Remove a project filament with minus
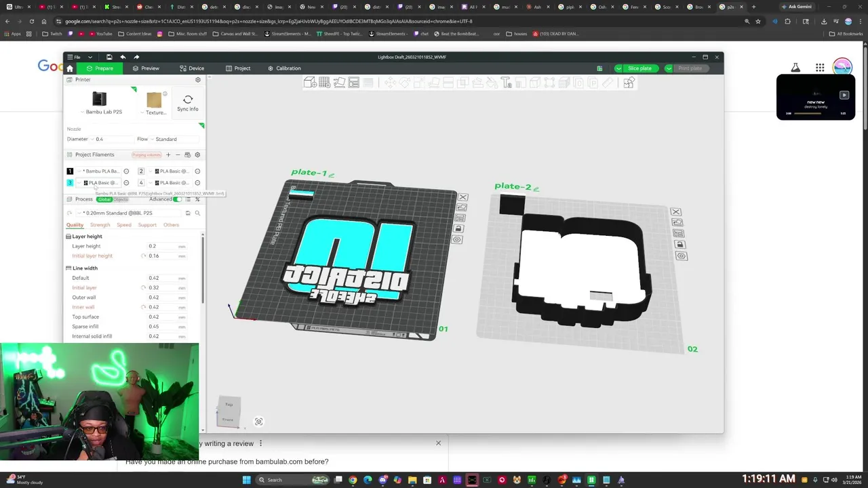This screenshot has width=868, height=488. [x=178, y=155]
